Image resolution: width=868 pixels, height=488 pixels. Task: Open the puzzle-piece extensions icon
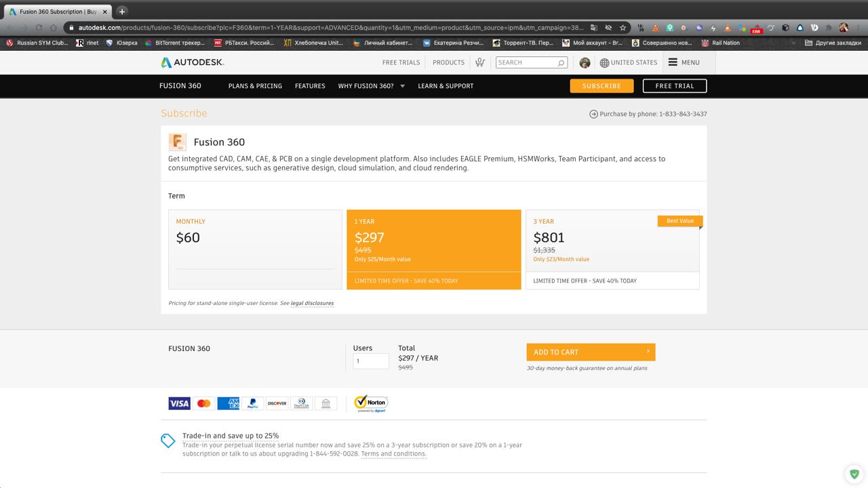pos(829,28)
